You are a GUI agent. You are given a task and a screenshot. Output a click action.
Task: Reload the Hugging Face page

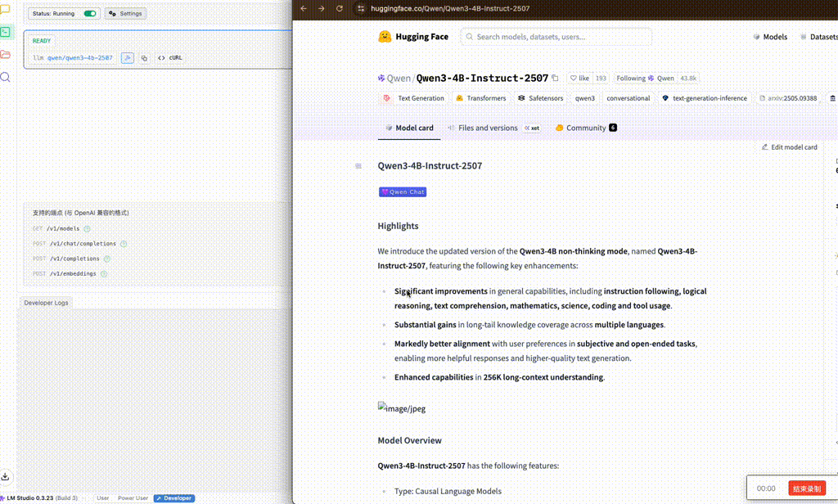click(x=340, y=8)
